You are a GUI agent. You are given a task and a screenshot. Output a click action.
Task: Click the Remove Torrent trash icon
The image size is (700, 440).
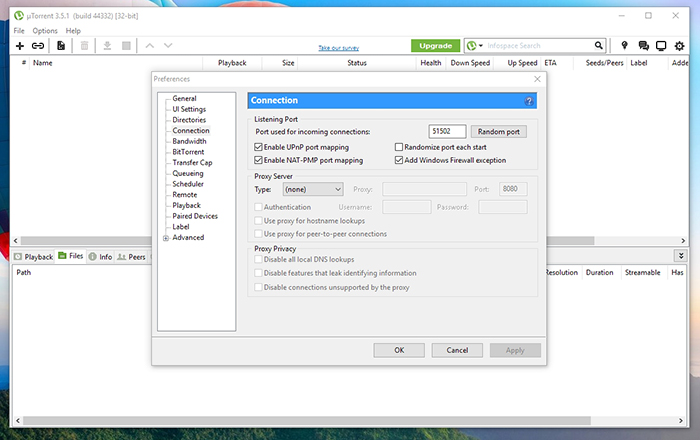click(x=84, y=46)
